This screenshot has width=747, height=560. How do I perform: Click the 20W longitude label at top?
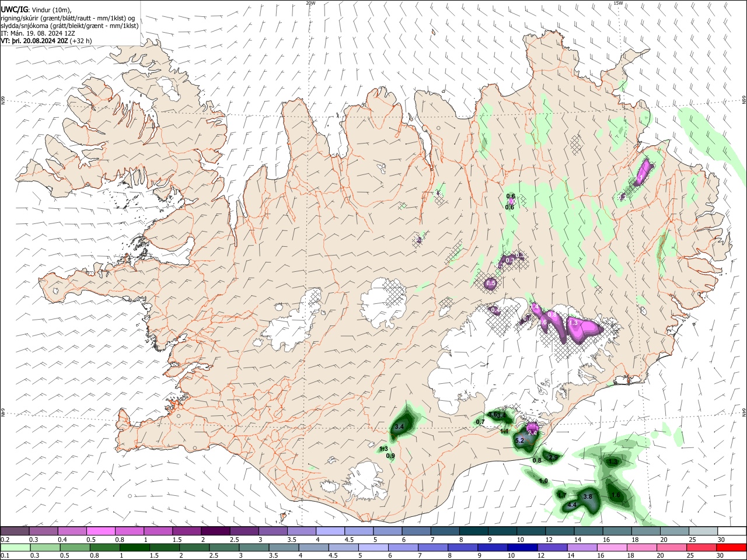click(310, 3)
